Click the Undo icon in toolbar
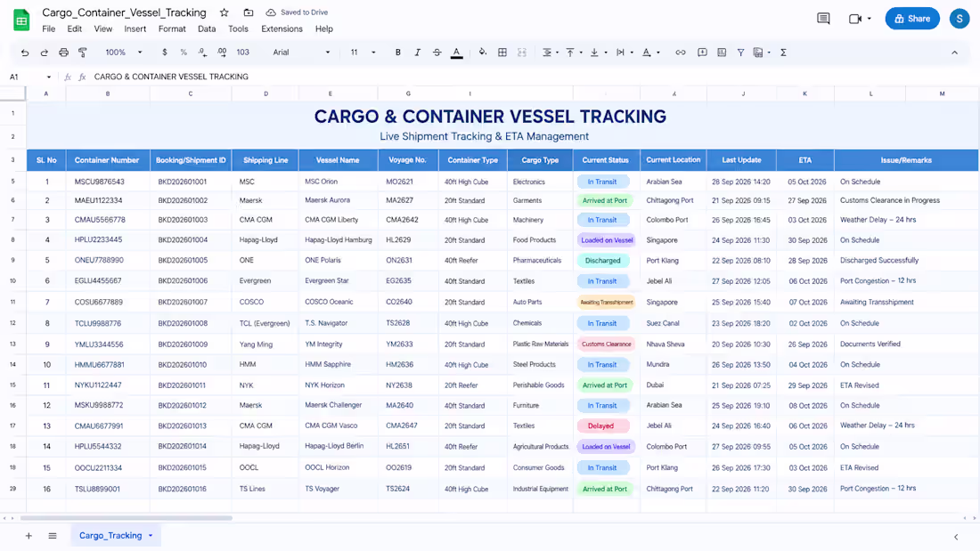The width and height of the screenshot is (980, 551). [24, 53]
